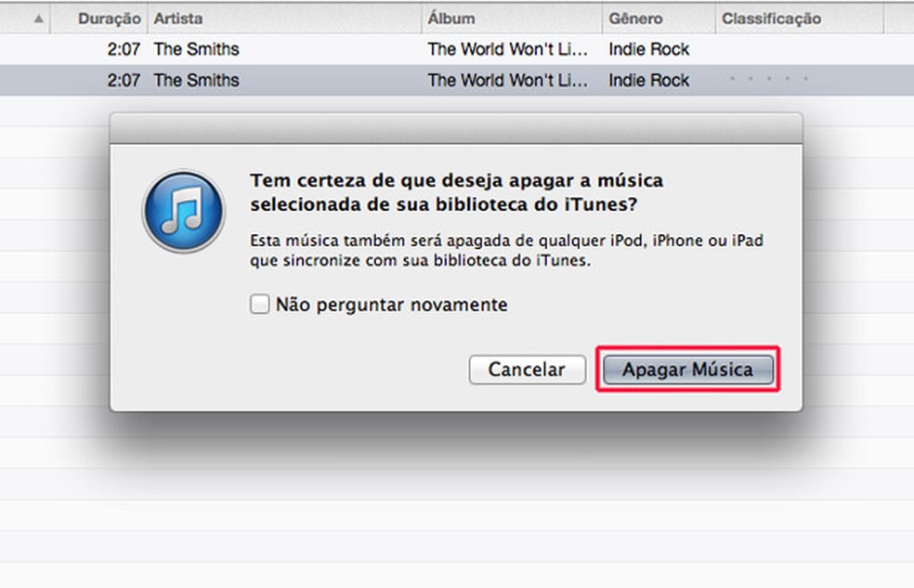Click the dialog's bold confirmation question text
Screen dimensions: 914x588
tap(456, 192)
